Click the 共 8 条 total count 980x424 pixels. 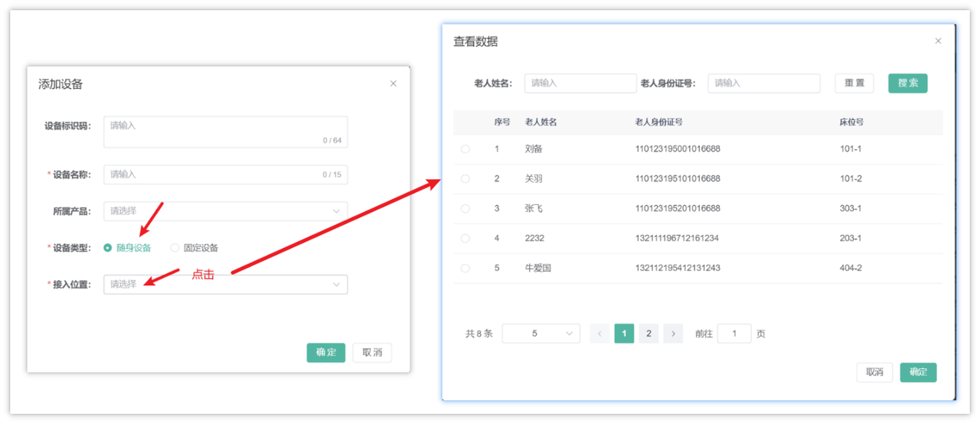coord(479,334)
